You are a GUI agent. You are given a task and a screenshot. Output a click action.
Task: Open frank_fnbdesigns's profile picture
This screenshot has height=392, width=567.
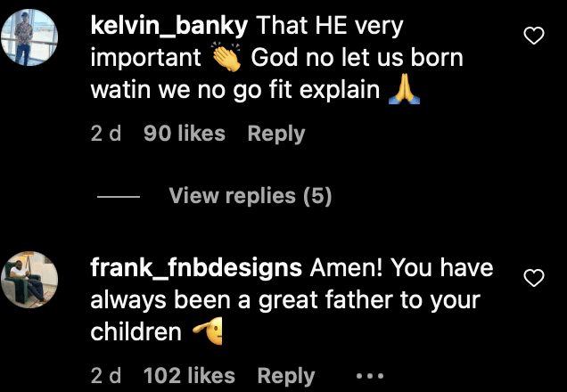(x=31, y=280)
